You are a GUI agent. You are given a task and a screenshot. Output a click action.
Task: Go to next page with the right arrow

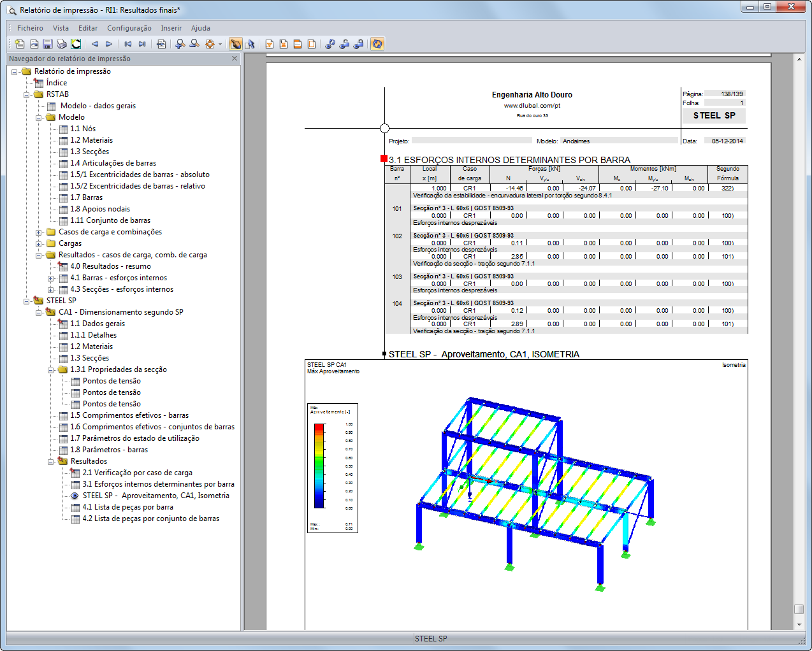[x=109, y=44]
